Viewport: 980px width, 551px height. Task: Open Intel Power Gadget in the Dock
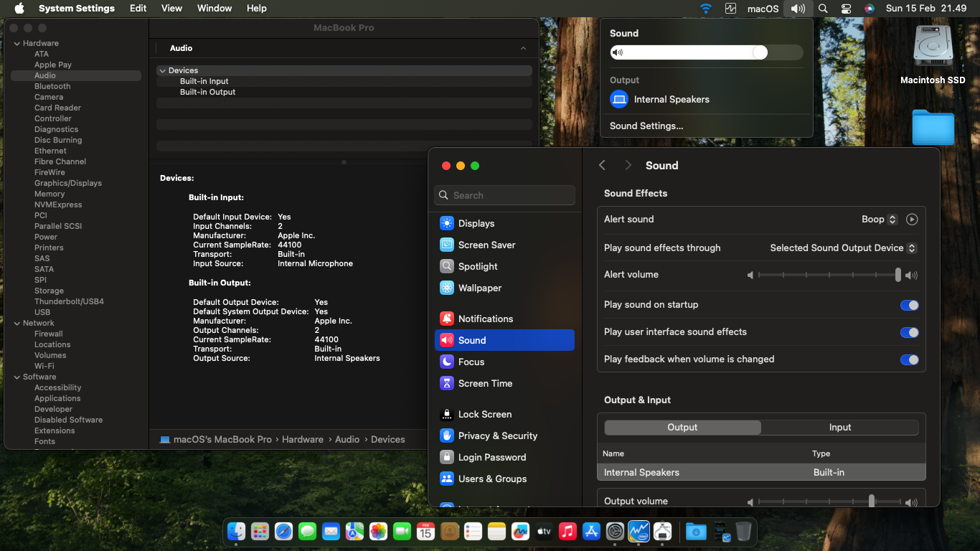pyautogui.click(x=639, y=532)
